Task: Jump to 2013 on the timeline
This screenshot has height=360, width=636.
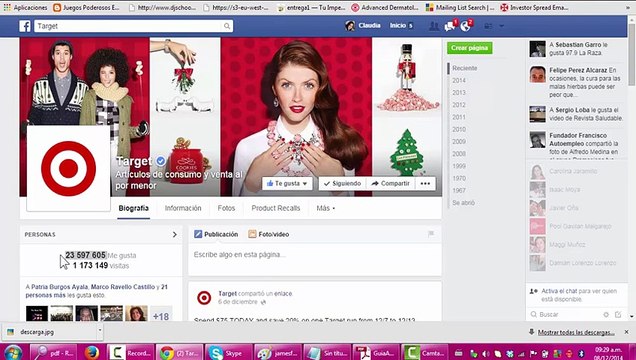Action: pos(459,92)
